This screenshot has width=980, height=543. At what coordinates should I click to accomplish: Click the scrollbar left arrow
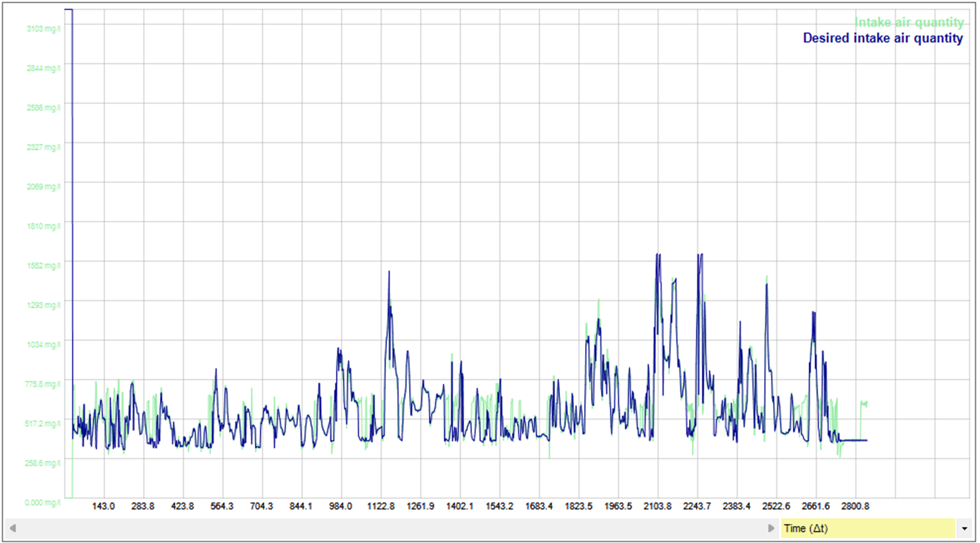pyautogui.click(x=13, y=528)
